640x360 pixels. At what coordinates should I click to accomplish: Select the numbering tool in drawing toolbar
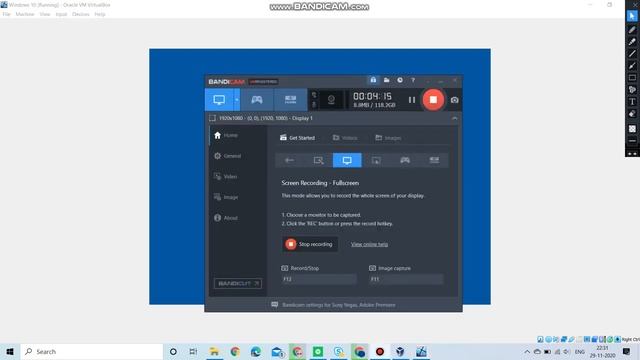(x=632, y=89)
